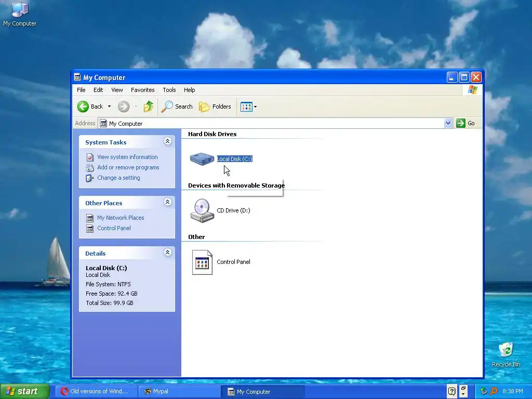This screenshot has height=399, width=532.
Task: Toggle the Folders pane
Action: click(215, 107)
